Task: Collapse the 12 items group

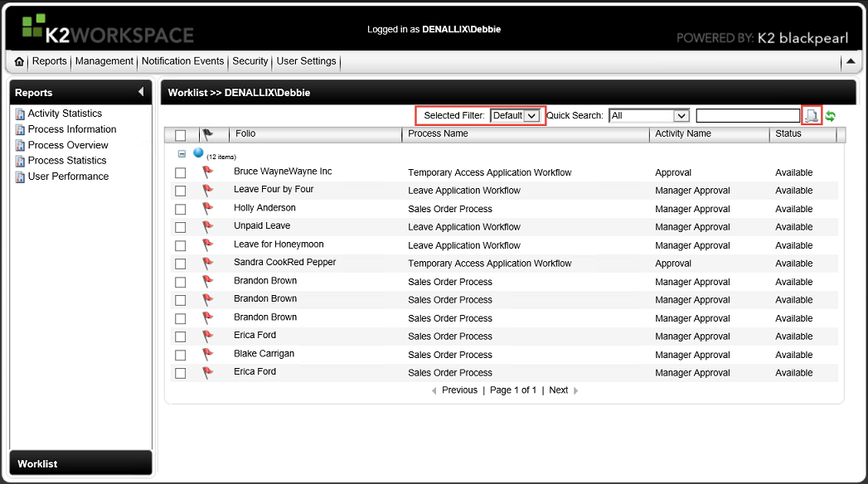Action: [182, 154]
